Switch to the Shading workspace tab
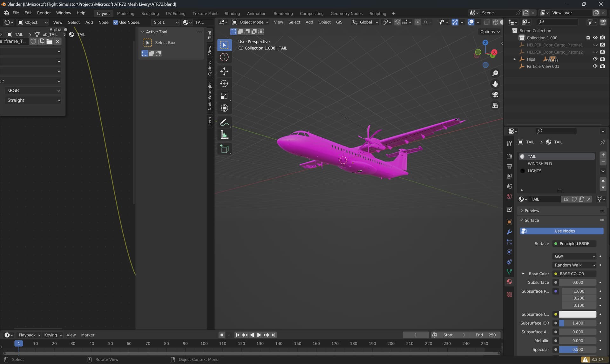 pyautogui.click(x=232, y=13)
